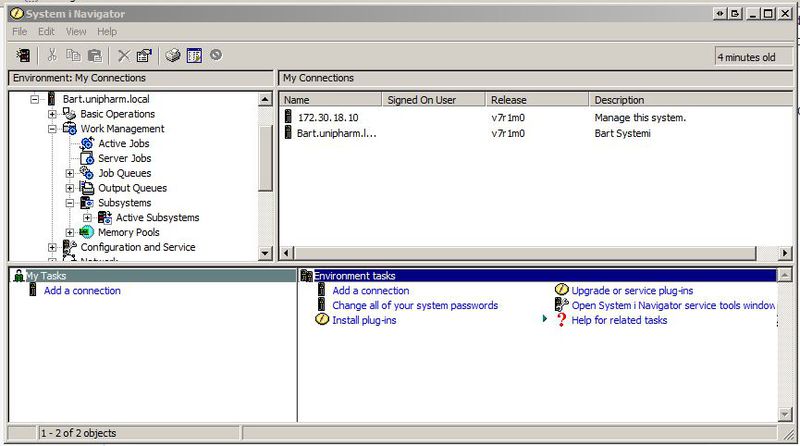Viewport: 800px width, 446px height.
Task: Click Upgrade or service plug-ins link
Action: click(632, 290)
